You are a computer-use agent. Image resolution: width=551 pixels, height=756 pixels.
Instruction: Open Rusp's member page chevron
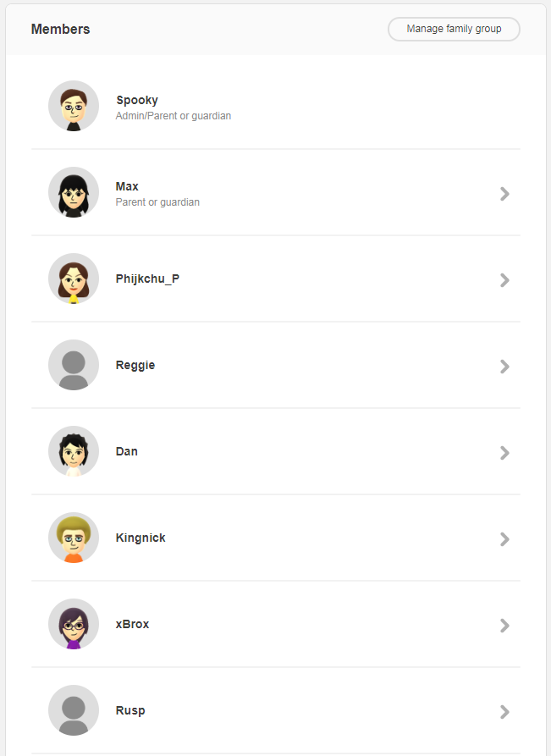(x=504, y=712)
